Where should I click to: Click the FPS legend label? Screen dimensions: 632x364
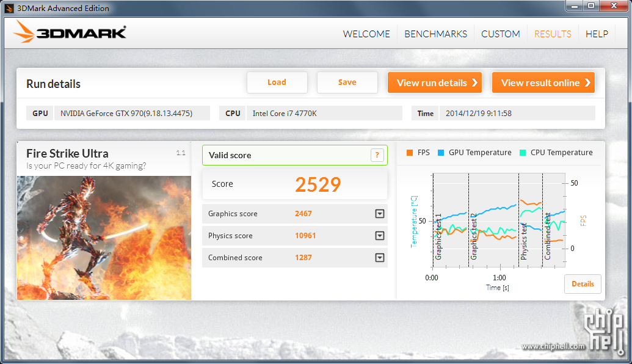tap(424, 152)
